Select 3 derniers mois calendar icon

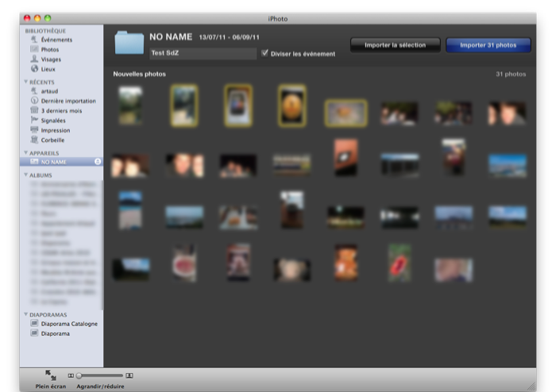point(34,110)
